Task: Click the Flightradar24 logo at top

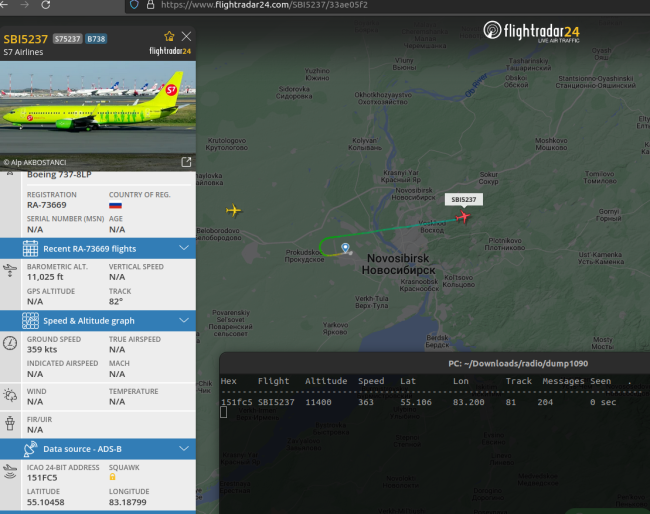Action: [x=530, y=31]
